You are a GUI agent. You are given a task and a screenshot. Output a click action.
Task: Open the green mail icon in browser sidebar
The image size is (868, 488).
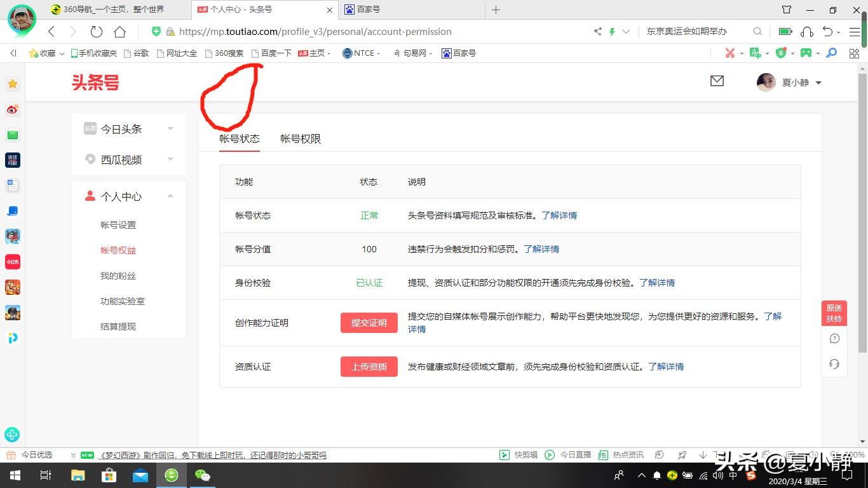tap(13, 135)
